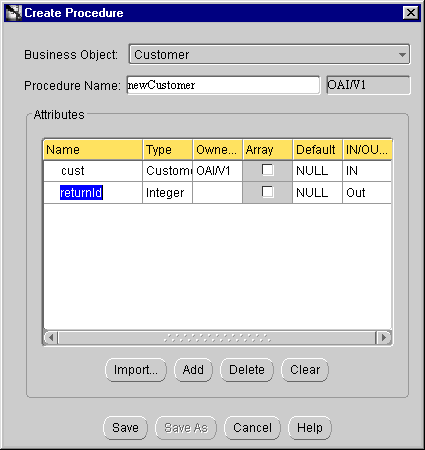Open Help for this dialog
This screenshot has height=450, width=425.
[310, 428]
